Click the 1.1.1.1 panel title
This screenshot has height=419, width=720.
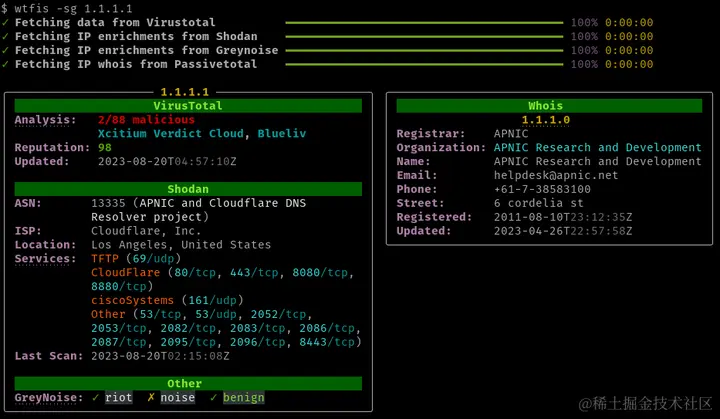[185, 92]
